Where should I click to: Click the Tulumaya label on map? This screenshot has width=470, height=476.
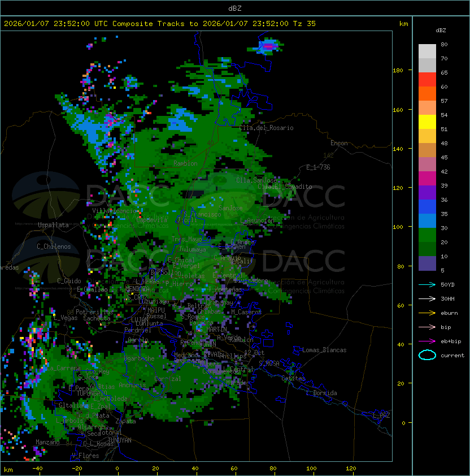[x=193, y=249]
